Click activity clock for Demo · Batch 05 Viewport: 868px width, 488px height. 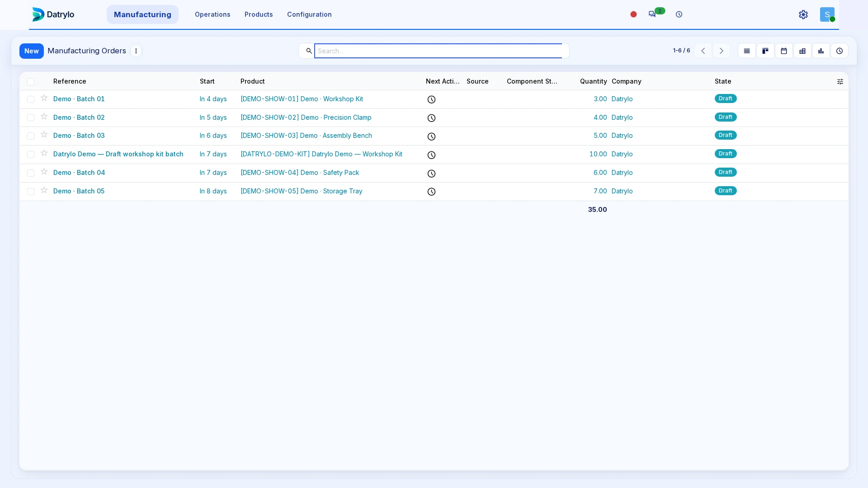432,192
